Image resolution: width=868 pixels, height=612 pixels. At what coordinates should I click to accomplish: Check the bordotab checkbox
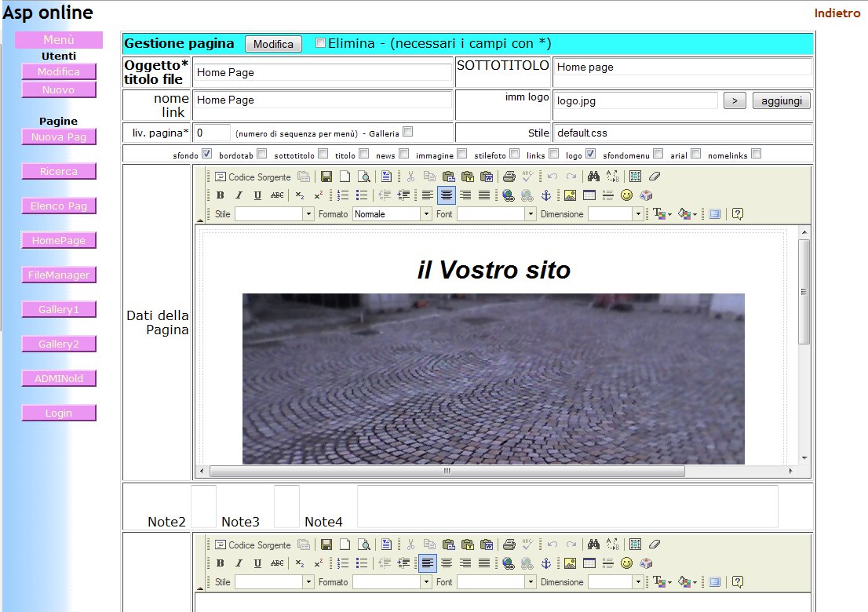pos(262,154)
